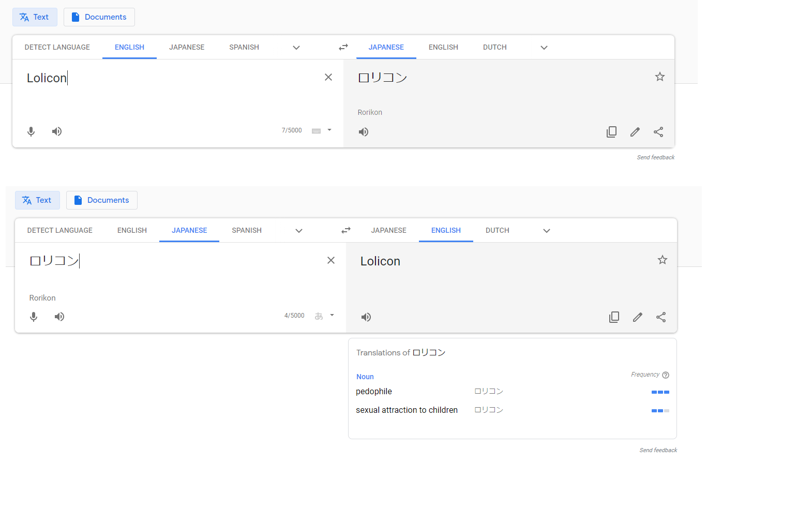
Task: Click Send feedback link below top translator
Action: [656, 157]
